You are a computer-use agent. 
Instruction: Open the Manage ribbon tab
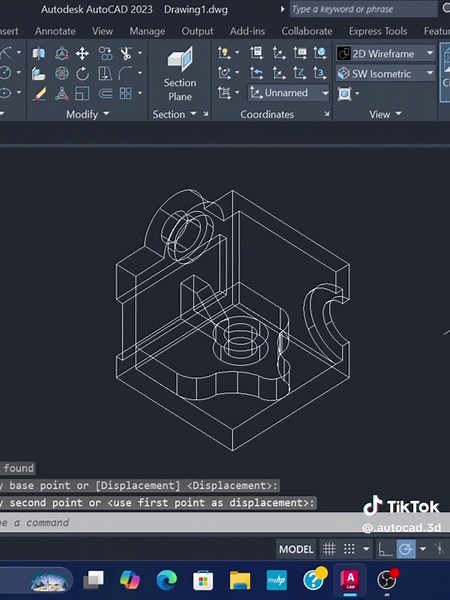(147, 31)
